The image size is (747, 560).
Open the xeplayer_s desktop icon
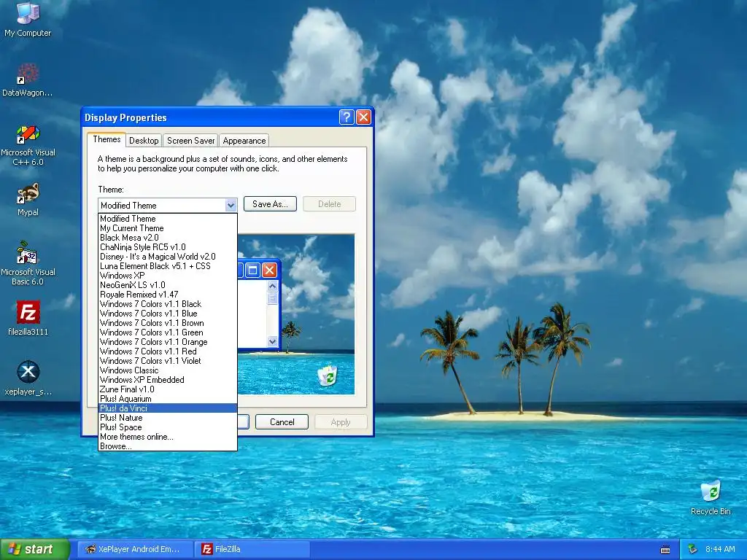(28, 378)
